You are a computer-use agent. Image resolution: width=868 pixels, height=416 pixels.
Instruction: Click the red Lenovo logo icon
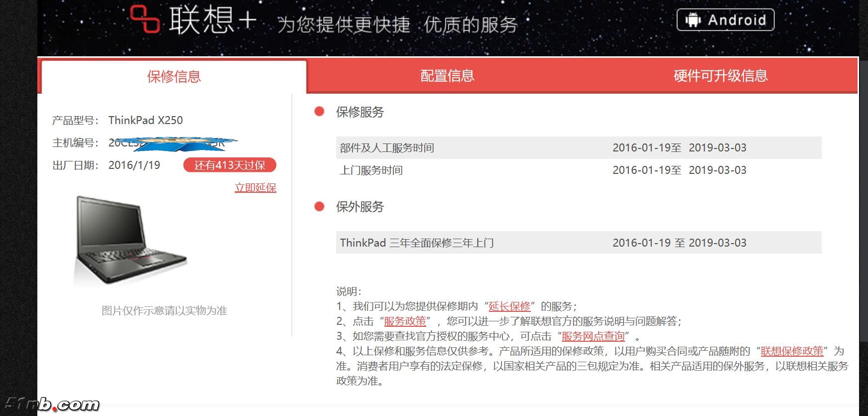click(x=145, y=19)
